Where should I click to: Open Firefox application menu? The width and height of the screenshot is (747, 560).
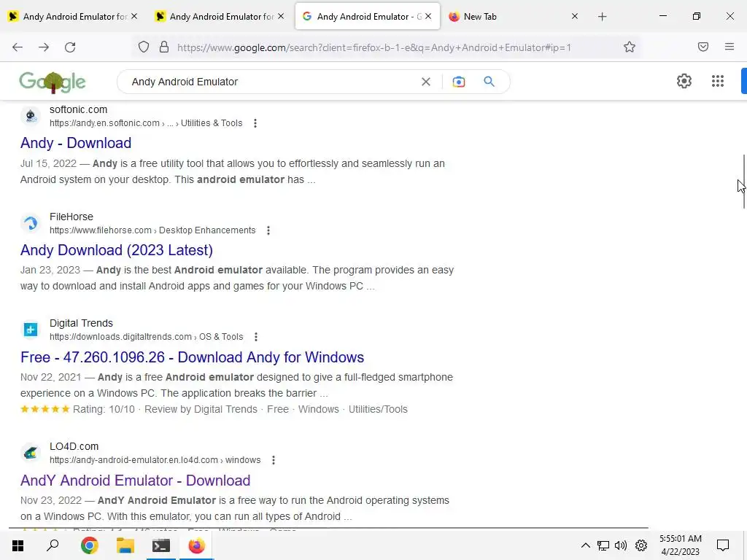pos(729,47)
